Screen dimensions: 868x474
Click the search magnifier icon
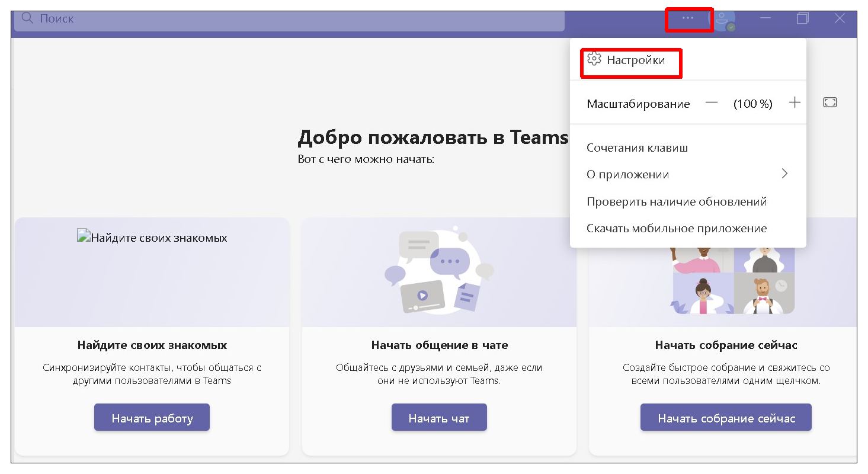pyautogui.click(x=27, y=18)
